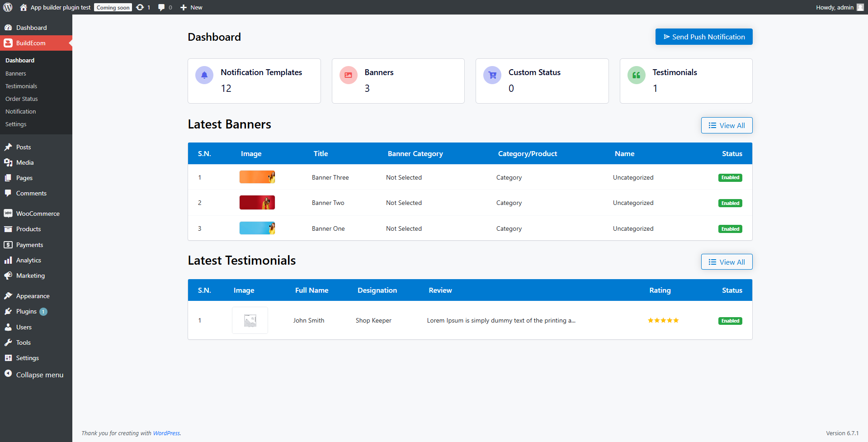This screenshot has width=868, height=442.
Task: Click the Send Push Notification button
Action: click(704, 37)
